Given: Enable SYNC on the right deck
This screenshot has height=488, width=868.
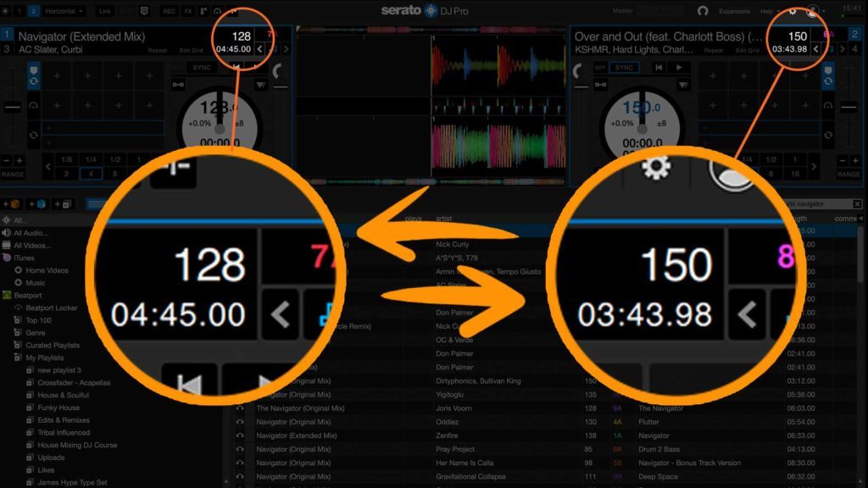Looking at the screenshot, I should (625, 68).
